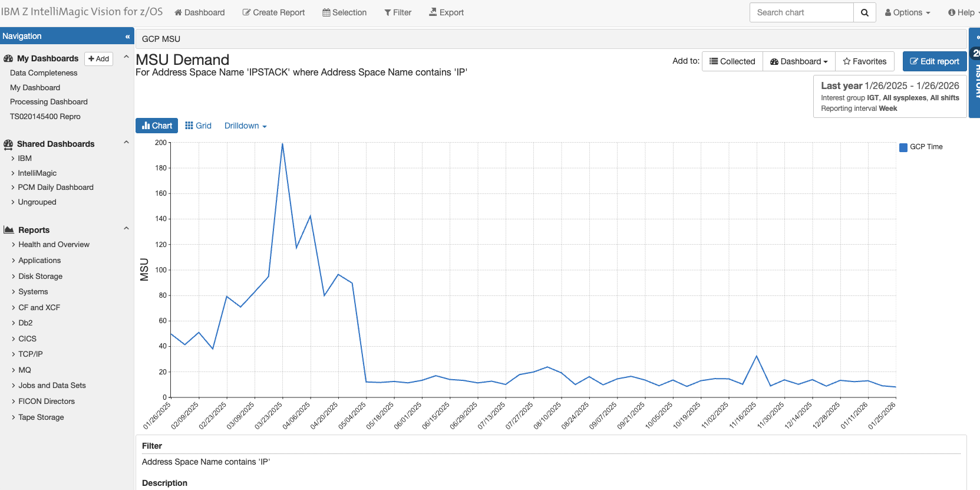
Task: Open the Data Completeness dashboard
Action: [44, 73]
